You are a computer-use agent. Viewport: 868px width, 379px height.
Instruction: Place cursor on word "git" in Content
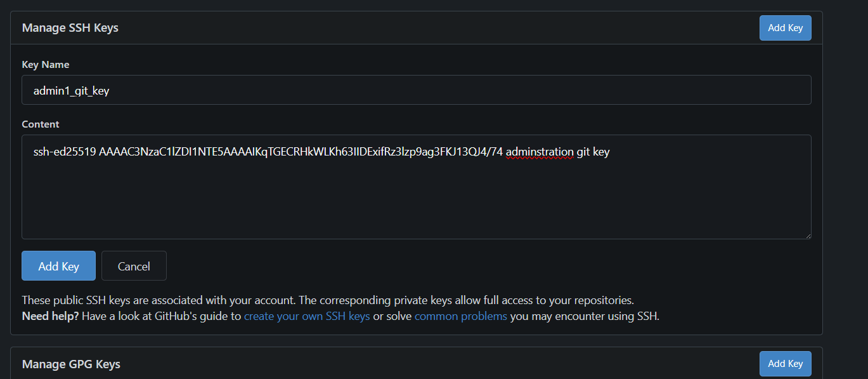click(x=583, y=152)
